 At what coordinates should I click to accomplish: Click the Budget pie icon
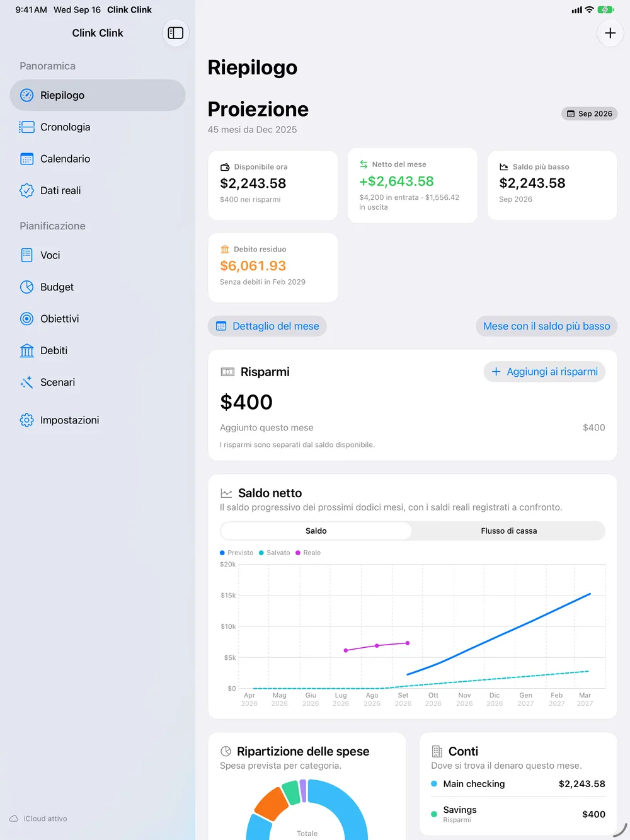coord(26,287)
